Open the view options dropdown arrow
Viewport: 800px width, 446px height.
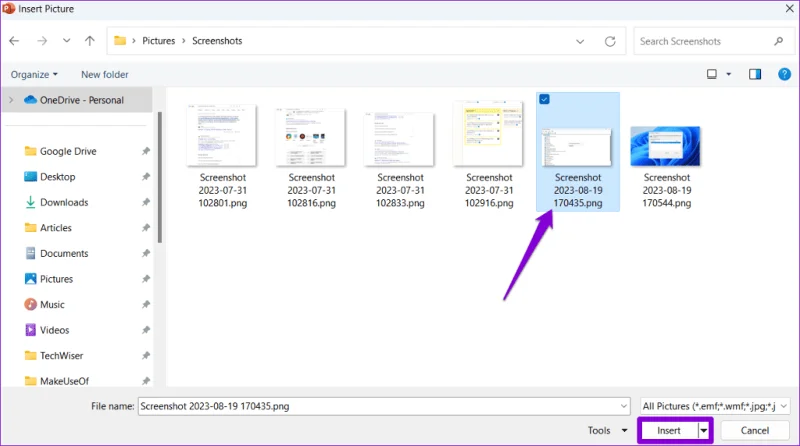(729, 75)
